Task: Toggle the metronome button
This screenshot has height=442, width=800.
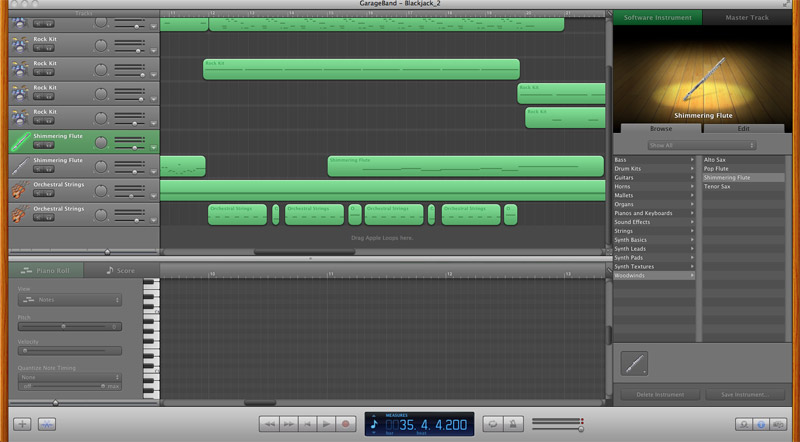Action: [513, 424]
